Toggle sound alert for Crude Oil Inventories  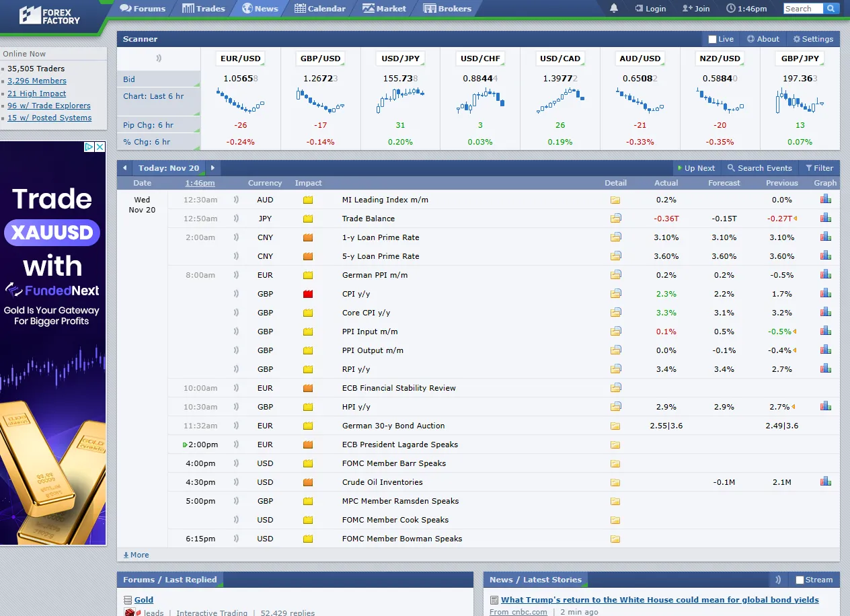click(236, 482)
